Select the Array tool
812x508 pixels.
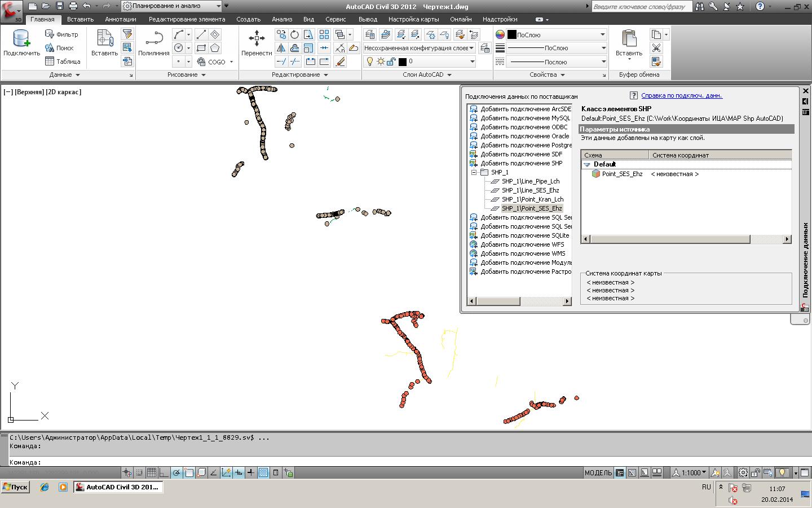point(324,34)
